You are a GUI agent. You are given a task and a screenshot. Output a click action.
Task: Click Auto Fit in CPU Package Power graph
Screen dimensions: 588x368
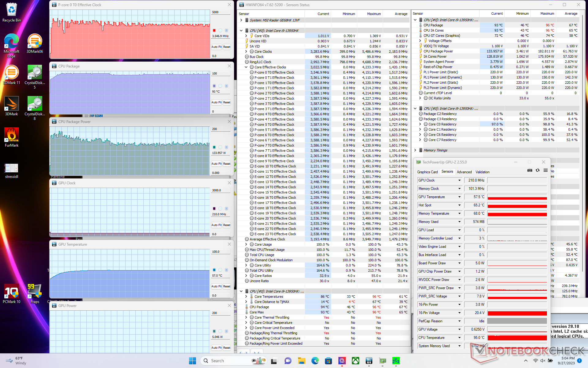pyautogui.click(x=217, y=164)
